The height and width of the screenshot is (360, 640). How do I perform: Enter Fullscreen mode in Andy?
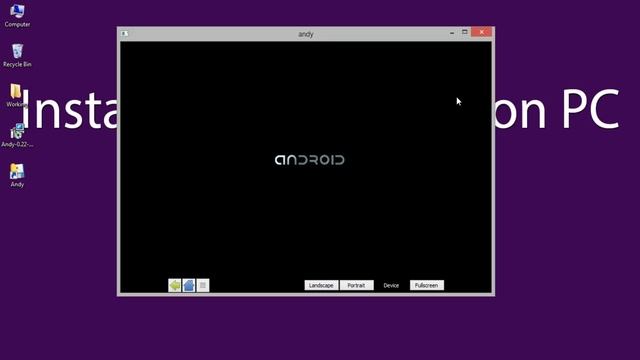tap(427, 285)
